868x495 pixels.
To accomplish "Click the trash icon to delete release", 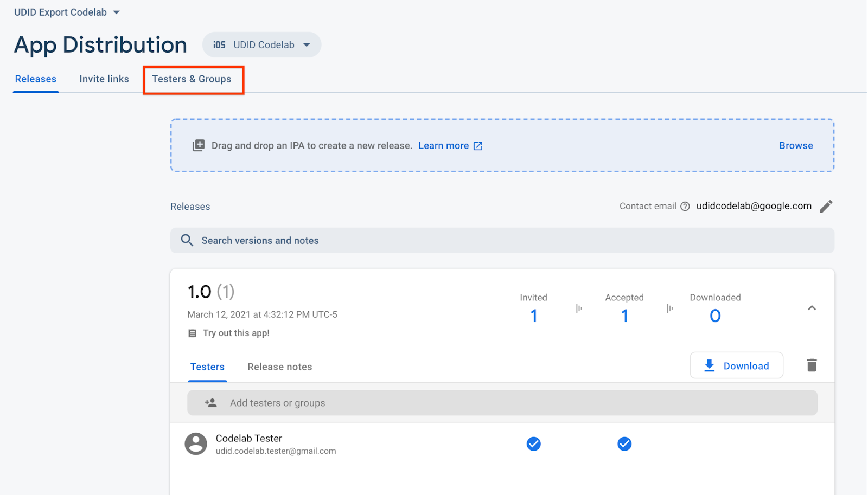I will pyautogui.click(x=812, y=365).
